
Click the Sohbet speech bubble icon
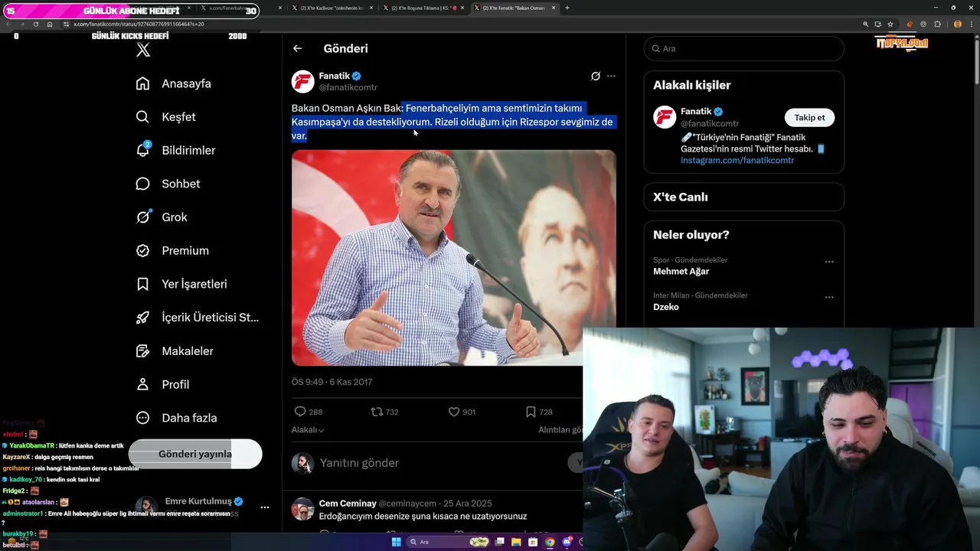[142, 184]
